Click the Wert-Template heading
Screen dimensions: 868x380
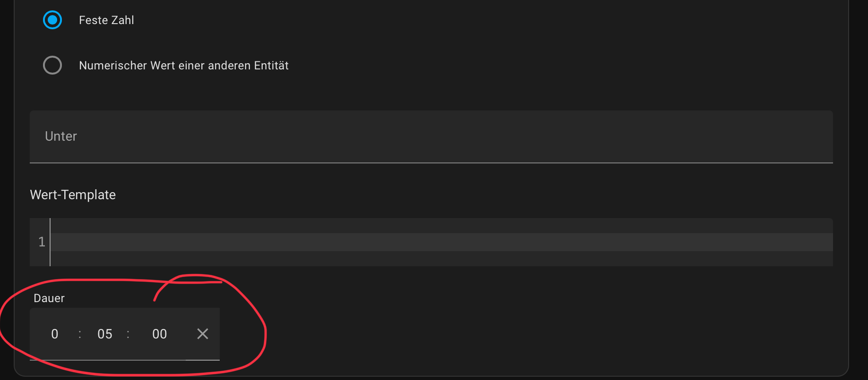[73, 195]
